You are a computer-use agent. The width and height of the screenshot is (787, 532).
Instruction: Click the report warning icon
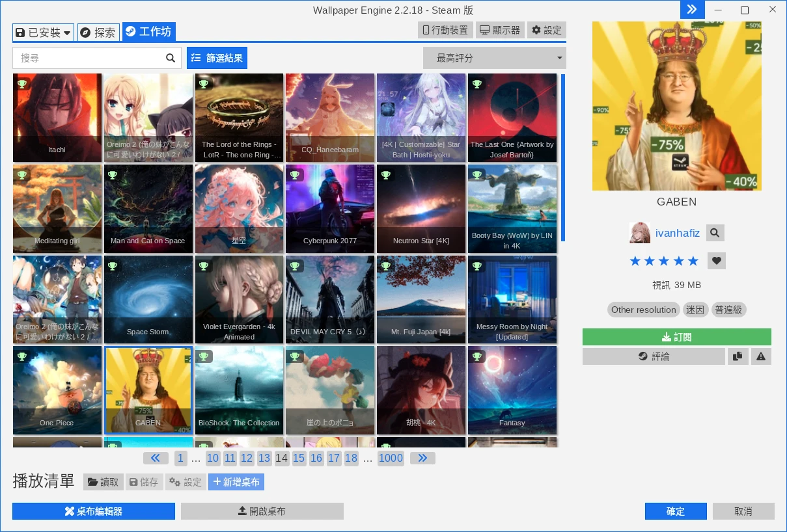[x=761, y=356]
